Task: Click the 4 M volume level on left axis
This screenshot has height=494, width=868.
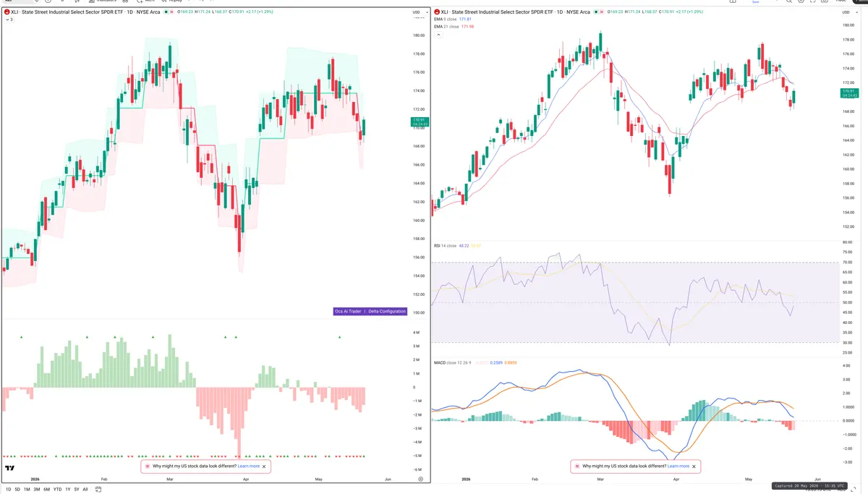Action: click(417, 333)
